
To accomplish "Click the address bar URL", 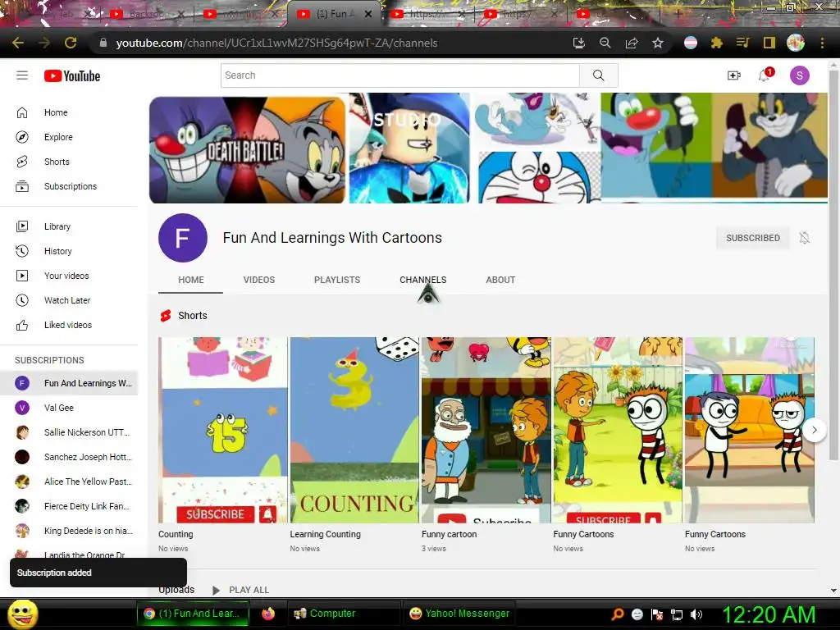I will click(276, 43).
